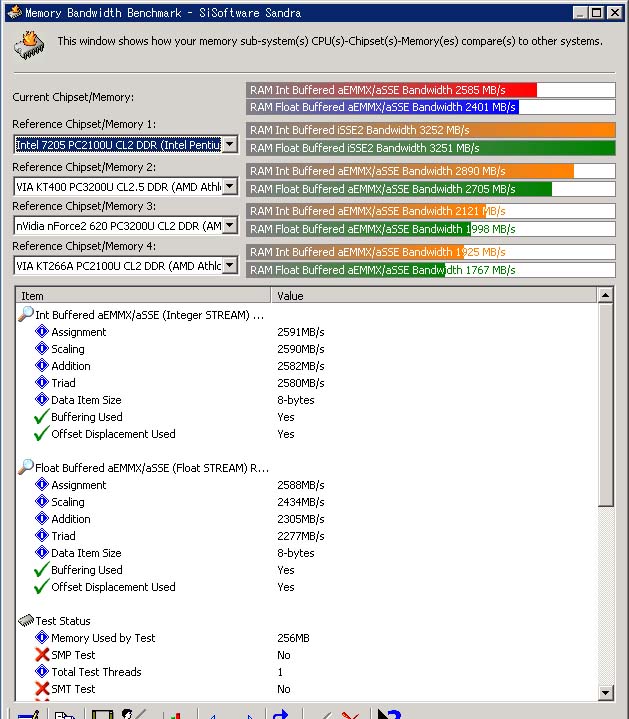Click the green check beside the first Buffering Used

pyautogui.click(x=42, y=417)
